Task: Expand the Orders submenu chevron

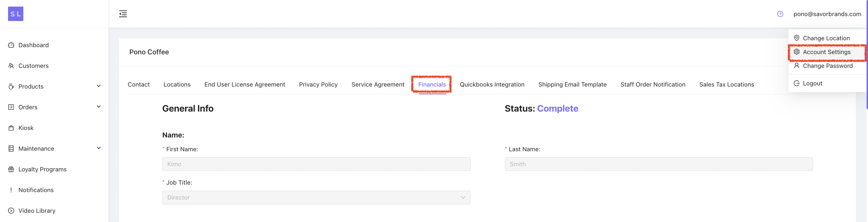Action: 99,107
